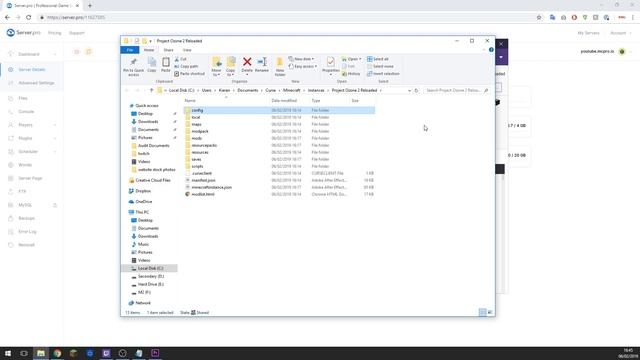Open the Easy access dropdown

tap(303, 67)
